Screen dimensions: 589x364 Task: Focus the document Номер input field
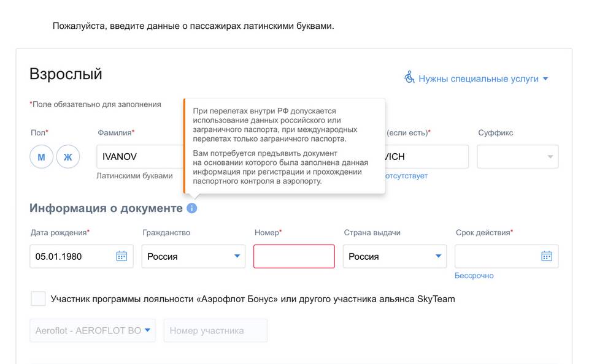click(294, 256)
